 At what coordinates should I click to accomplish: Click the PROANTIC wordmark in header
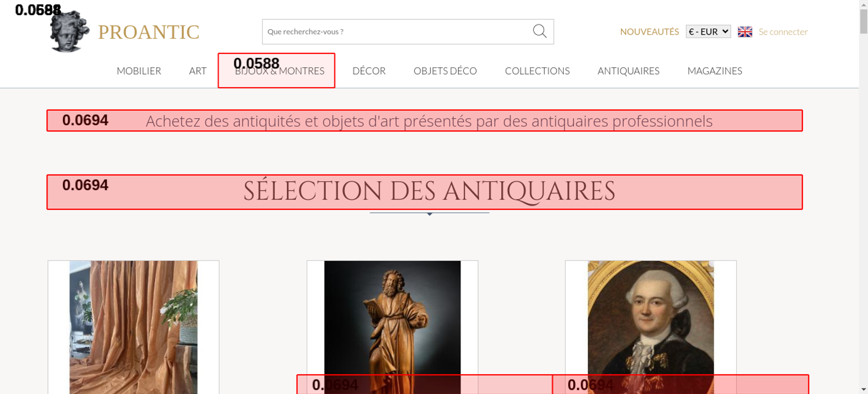pos(148,33)
